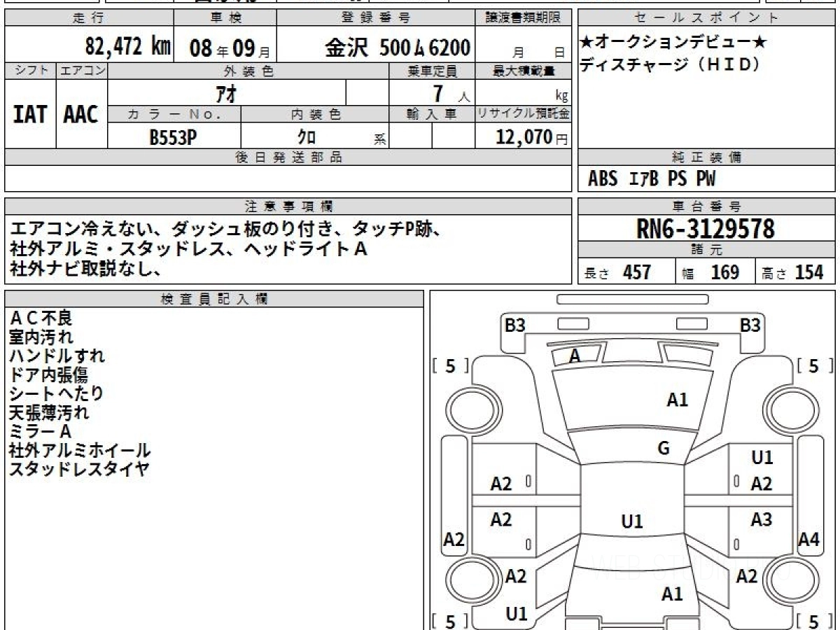This screenshot has width=840, height=630.
Task: Click the A1 mark on the rear hatch
Action: (x=672, y=594)
